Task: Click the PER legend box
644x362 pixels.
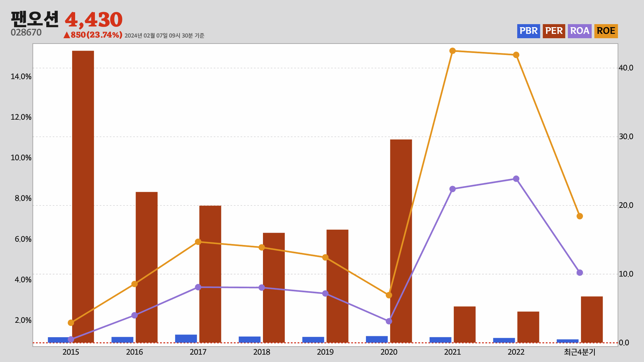Action: point(554,31)
